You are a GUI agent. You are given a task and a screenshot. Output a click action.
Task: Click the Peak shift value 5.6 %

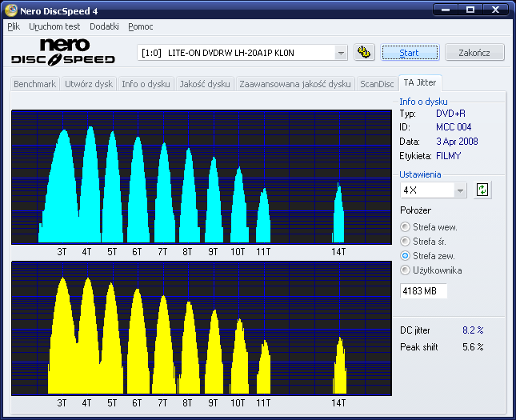tap(473, 347)
